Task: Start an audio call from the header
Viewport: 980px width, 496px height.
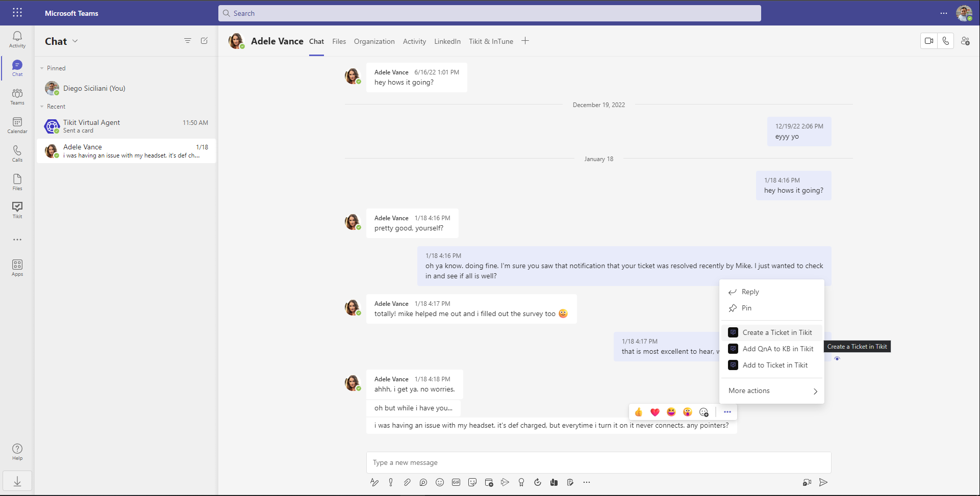Action: click(x=946, y=41)
